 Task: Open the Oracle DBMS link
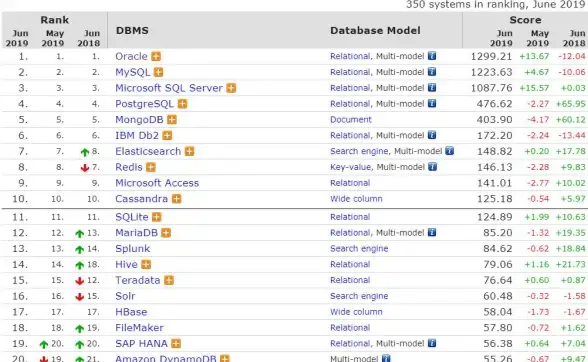coord(131,56)
